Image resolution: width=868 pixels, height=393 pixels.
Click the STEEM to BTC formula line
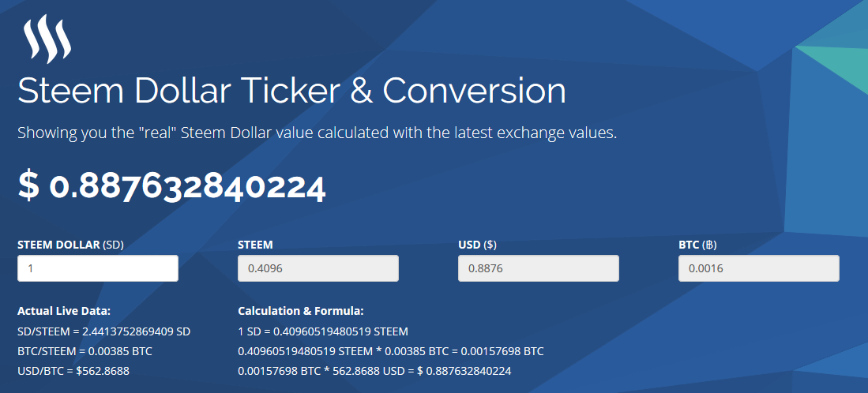point(391,351)
